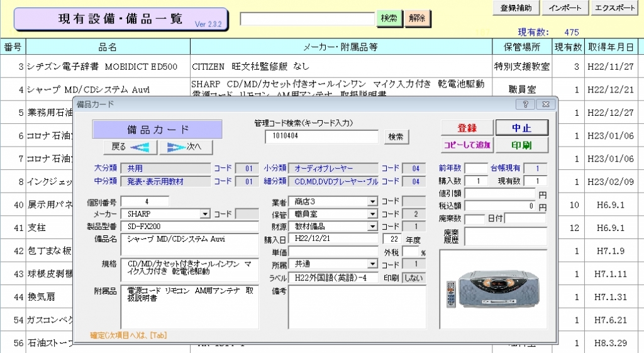This screenshot has width=644, height=353.
Task: Click the コピーして追加 button
Action: pos(467,145)
